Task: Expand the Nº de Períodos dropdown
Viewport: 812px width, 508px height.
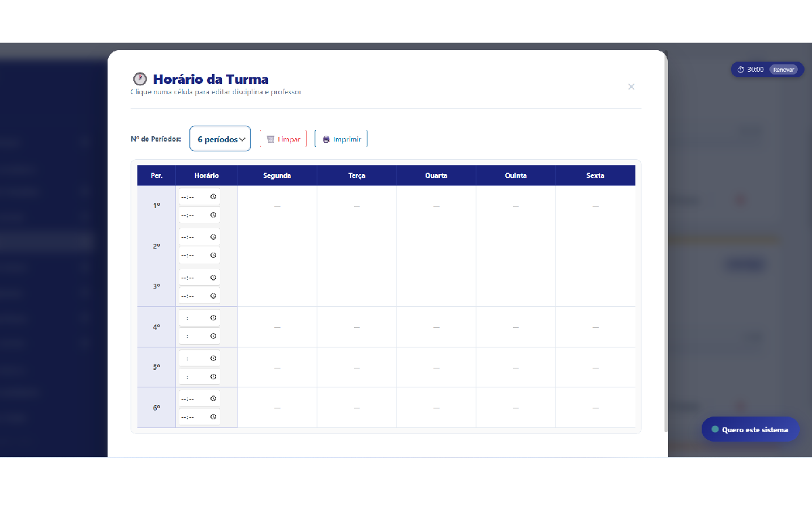Action: [220, 139]
